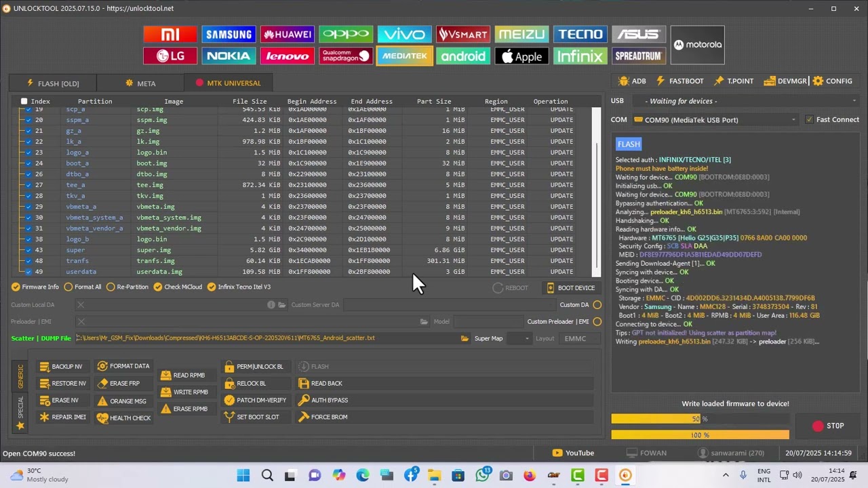Screen dimensions: 868x488
Task: Toggle the Fast Connect checkbox
Action: [x=809, y=120]
